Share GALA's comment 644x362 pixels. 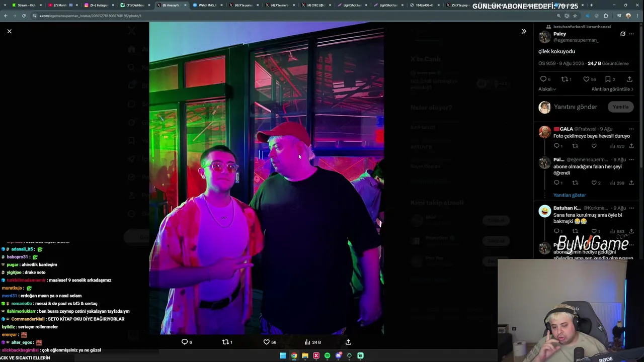[631, 146]
